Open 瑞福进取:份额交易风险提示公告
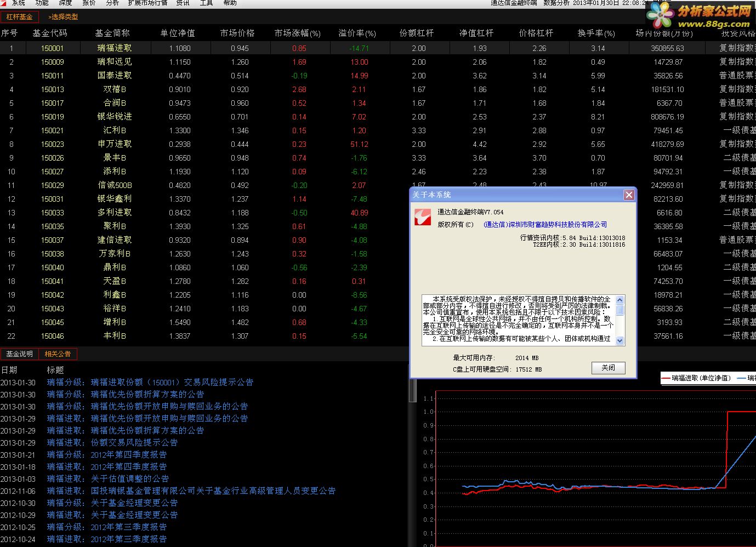The width and height of the screenshot is (756, 547). (x=112, y=443)
